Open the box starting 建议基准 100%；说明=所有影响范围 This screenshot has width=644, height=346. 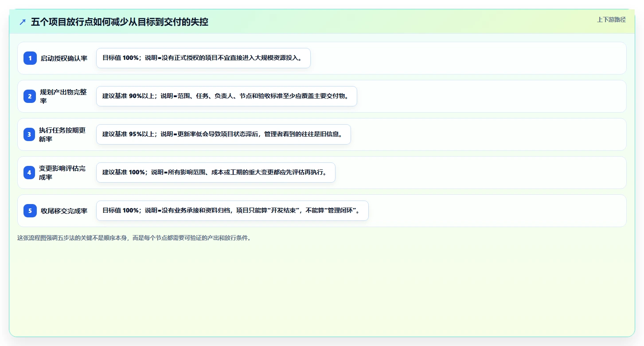pos(216,173)
